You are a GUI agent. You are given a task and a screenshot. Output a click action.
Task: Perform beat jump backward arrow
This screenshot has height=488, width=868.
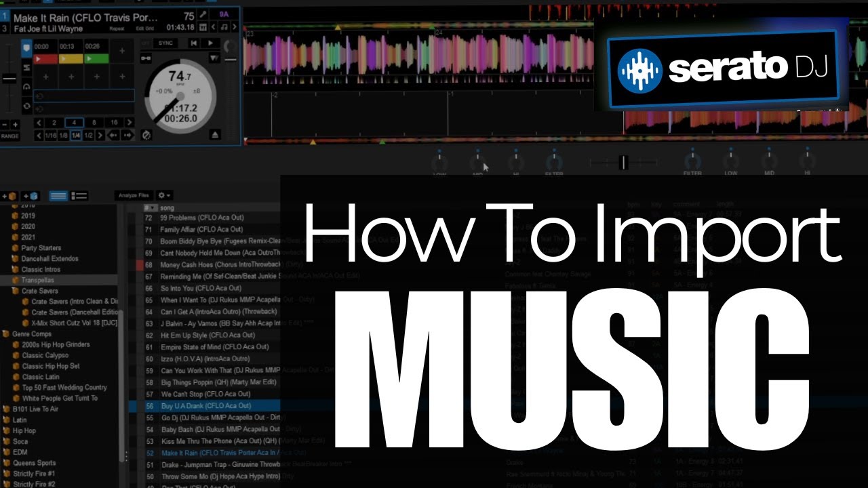point(113,136)
